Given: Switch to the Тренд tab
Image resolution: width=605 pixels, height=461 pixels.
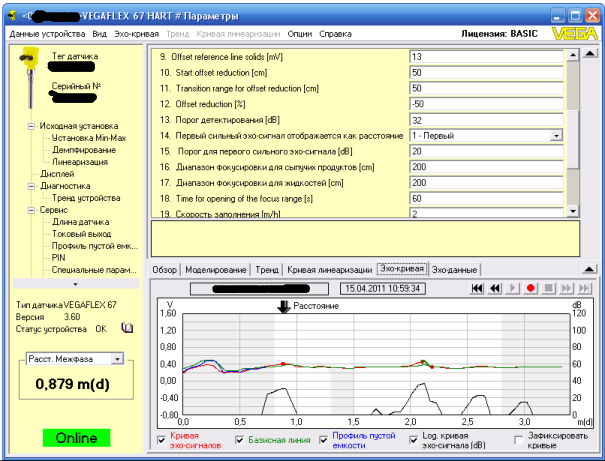Looking at the screenshot, I should click(x=267, y=270).
